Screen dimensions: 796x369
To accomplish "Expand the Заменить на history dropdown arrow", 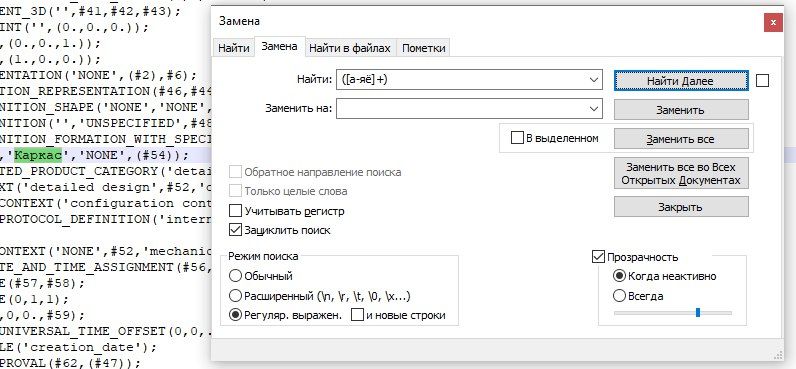I will coord(593,109).
